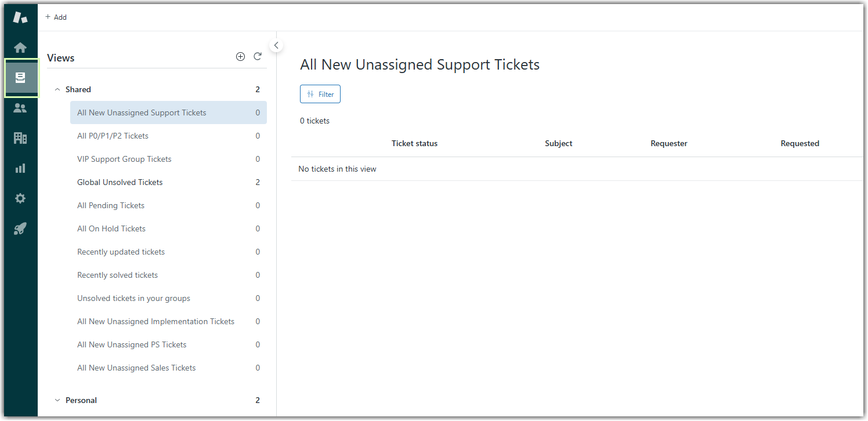Screen dimensions: 868x421
Task: Collapse the Views panel with the chevron
Action: (x=276, y=45)
